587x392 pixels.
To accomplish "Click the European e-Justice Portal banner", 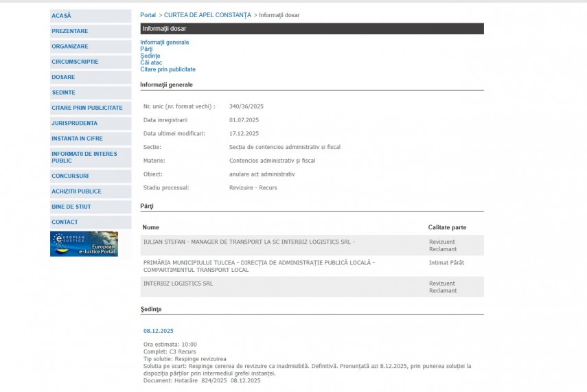I will pos(84,244).
